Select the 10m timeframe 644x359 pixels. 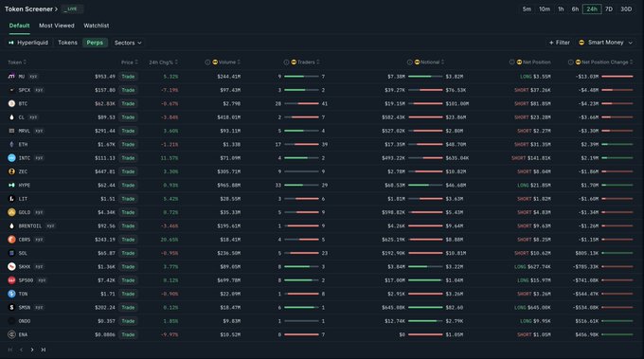(545, 9)
